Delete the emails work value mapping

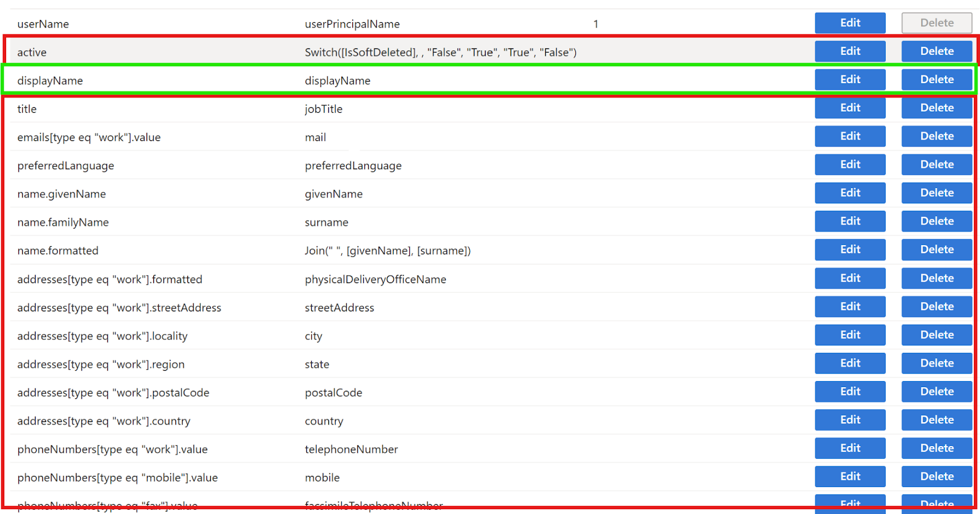click(937, 136)
